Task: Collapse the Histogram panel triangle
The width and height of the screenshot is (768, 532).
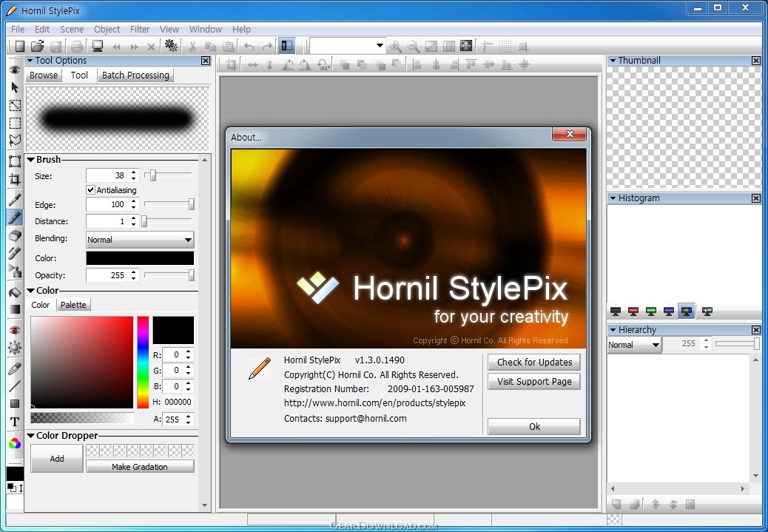Action: click(613, 198)
